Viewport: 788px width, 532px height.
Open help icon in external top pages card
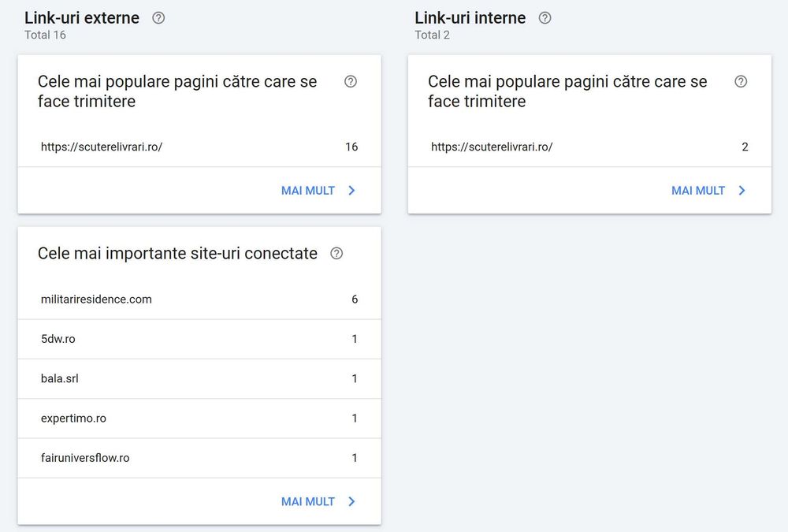click(351, 81)
